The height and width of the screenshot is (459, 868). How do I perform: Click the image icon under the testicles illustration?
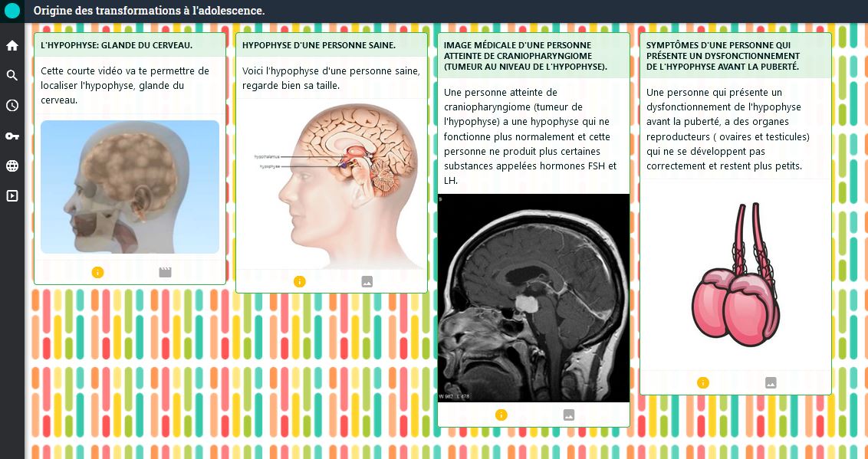[771, 382]
